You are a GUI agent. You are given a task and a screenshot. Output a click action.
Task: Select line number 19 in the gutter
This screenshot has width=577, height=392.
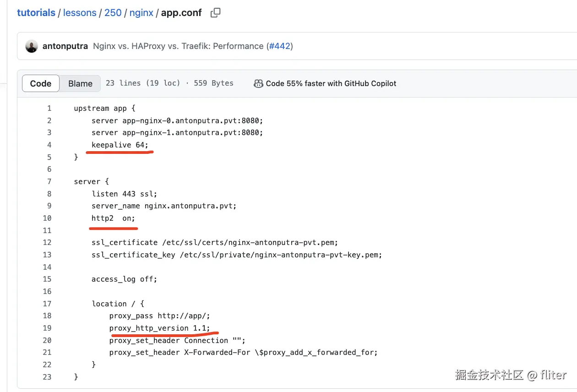tap(47, 328)
